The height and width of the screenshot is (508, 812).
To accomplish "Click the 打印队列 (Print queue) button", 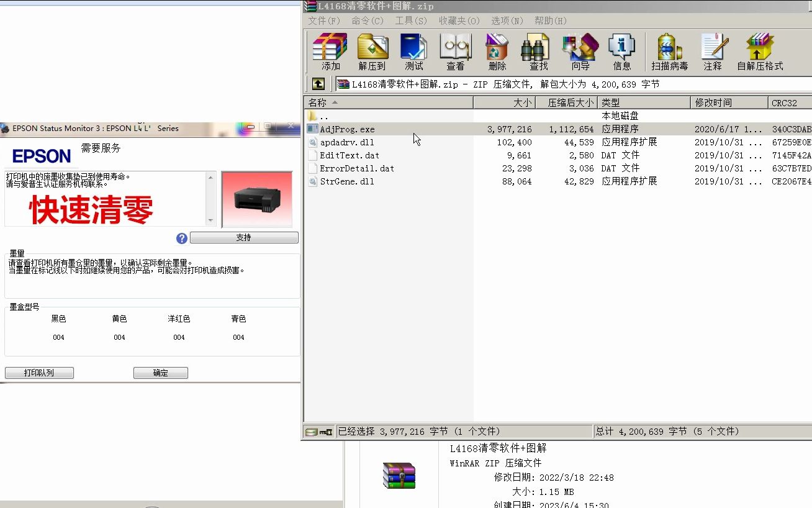I will (39, 373).
